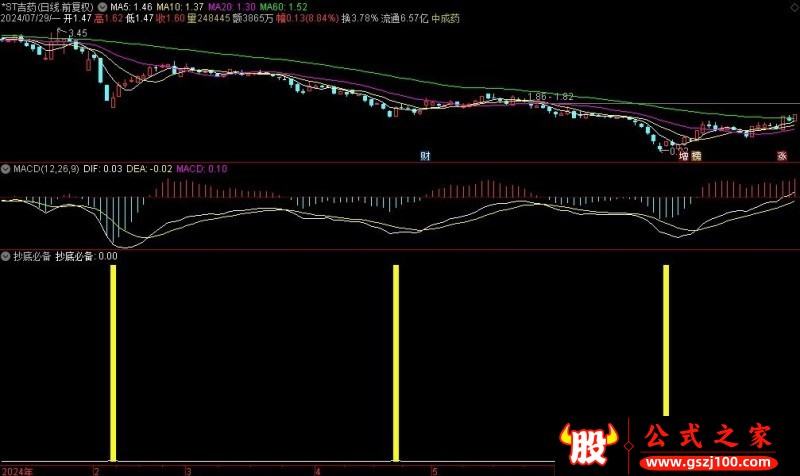The width and height of the screenshot is (800, 476).
Task: Click month 2 on the time axis
Action: (x=96, y=471)
